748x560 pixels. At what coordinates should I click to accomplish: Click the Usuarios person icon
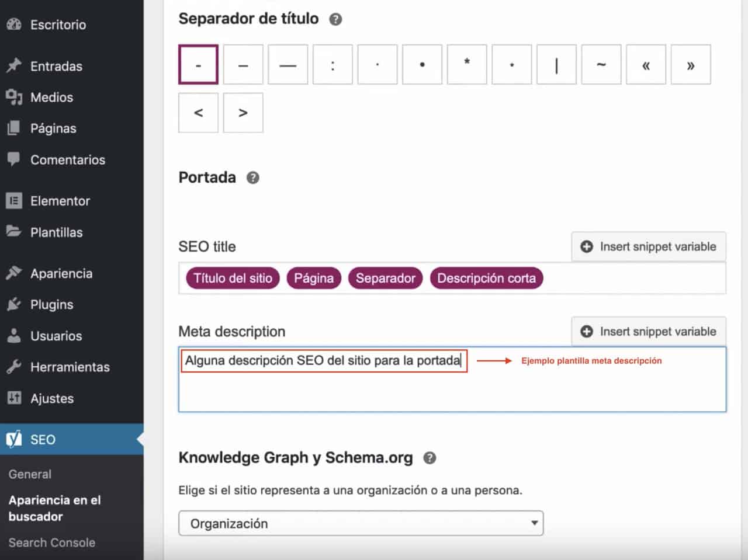(x=14, y=336)
